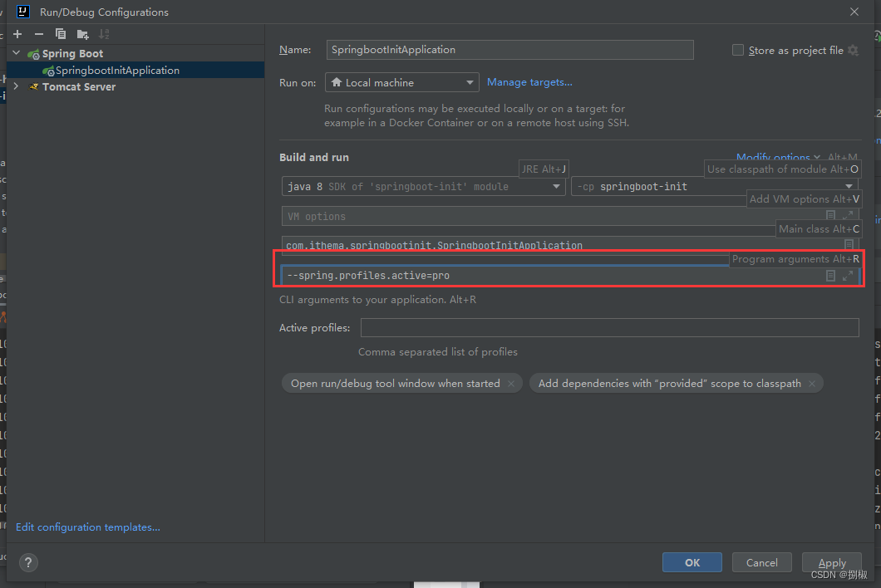This screenshot has width=881, height=588.
Task: Open the Manage targets link
Action: coord(529,82)
